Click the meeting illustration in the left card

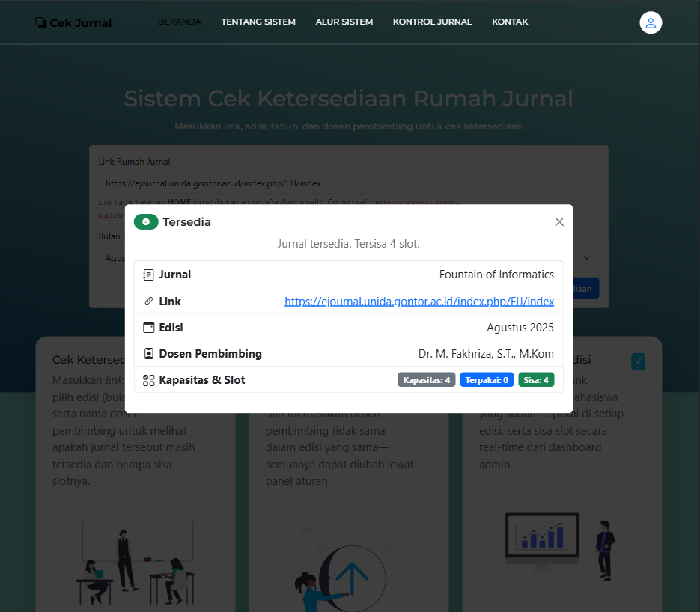[136, 563]
